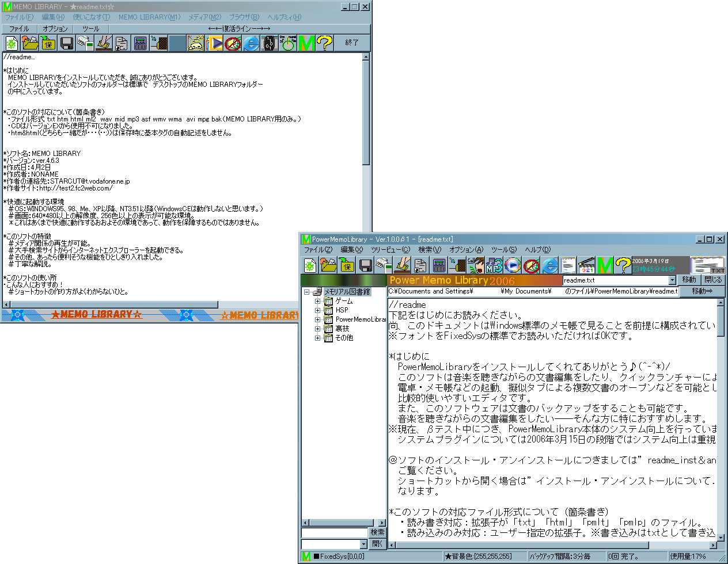Select the メモリアル図書館 tree item
Viewport: 728px width, 564px height.
[347, 292]
